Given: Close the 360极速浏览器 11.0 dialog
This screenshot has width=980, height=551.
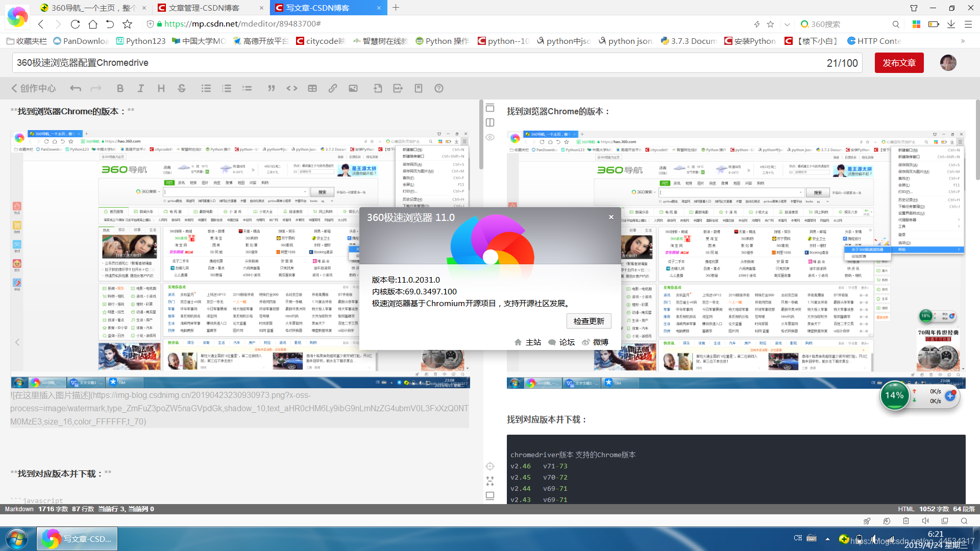Looking at the screenshot, I should pos(611,217).
